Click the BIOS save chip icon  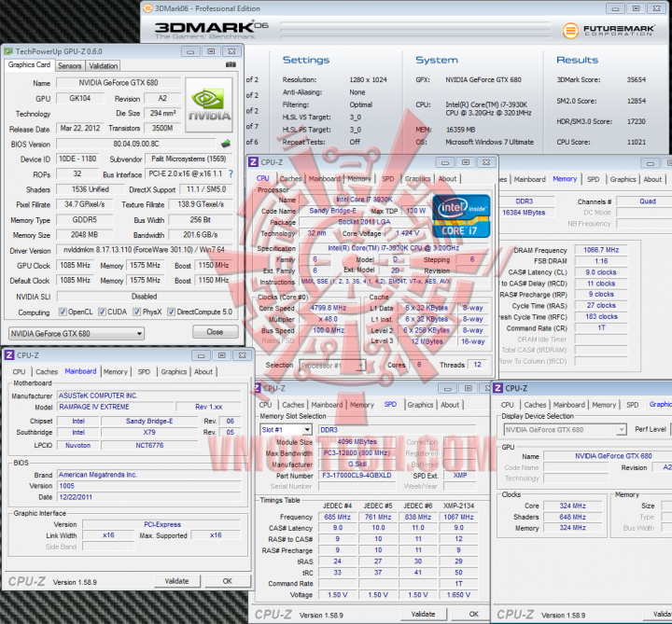pos(226,144)
